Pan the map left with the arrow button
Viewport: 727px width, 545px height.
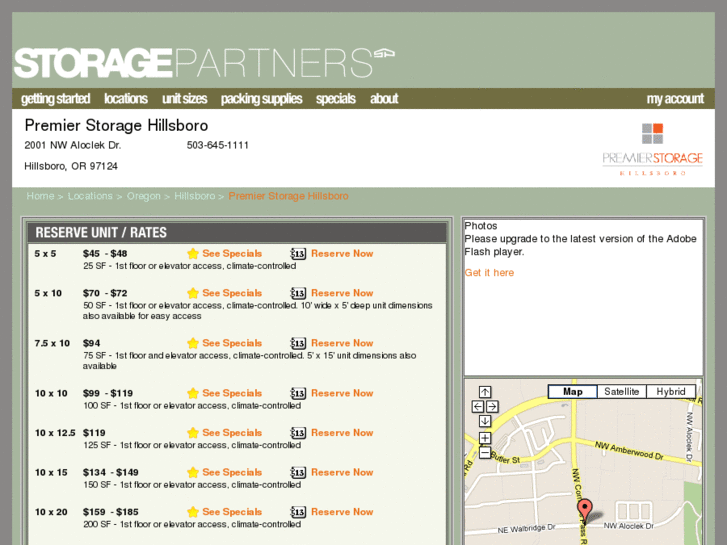(x=478, y=407)
